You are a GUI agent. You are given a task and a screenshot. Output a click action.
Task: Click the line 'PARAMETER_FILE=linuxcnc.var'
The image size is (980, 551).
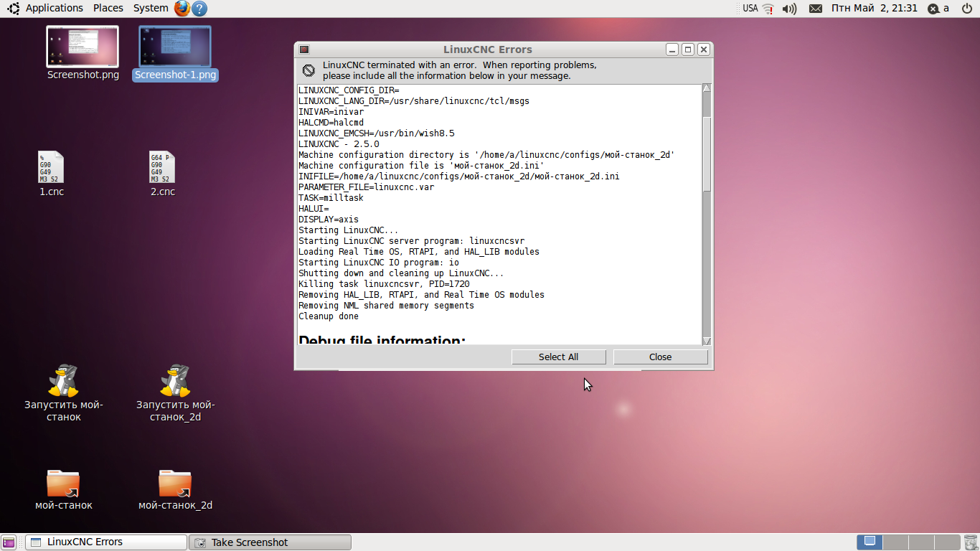(367, 187)
